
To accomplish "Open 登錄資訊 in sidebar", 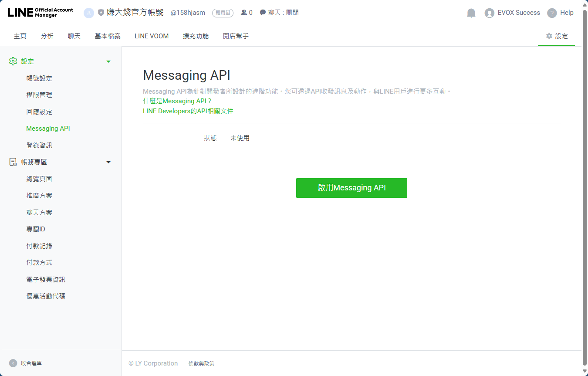I will point(39,146).
